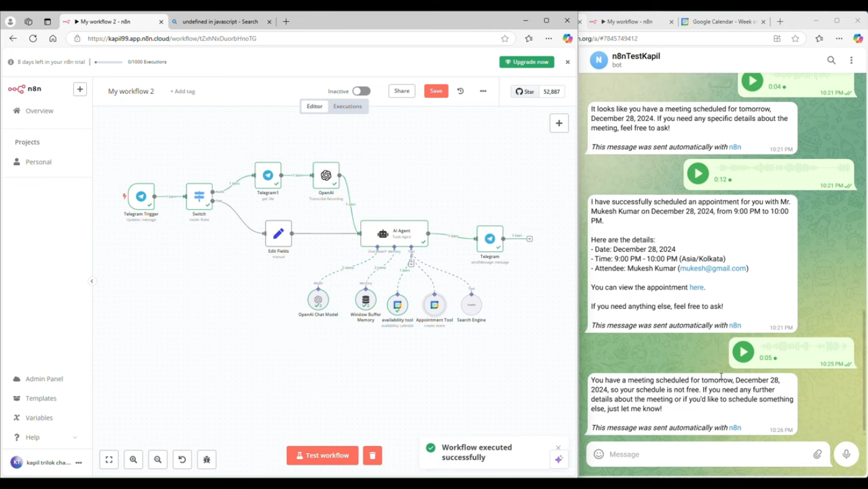Viewport: 868px width, 489px height.
Task: Open the OpenAI transcribe recording node
Action: tap(326, 176)
